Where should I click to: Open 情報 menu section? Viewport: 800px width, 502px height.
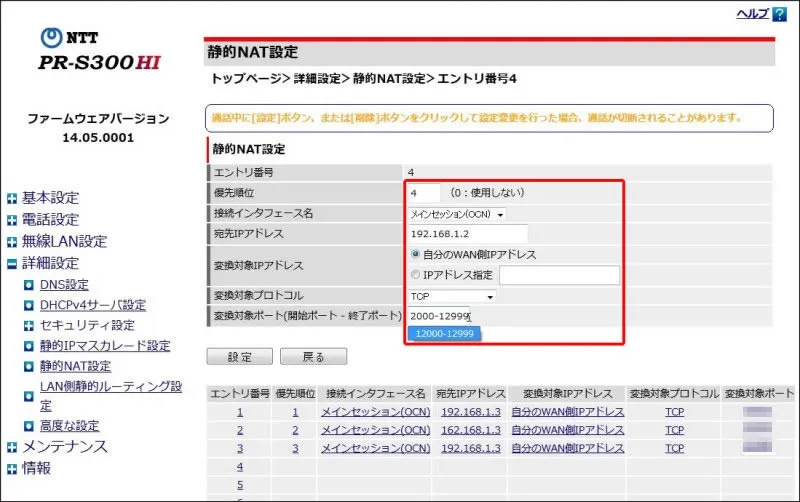(x=36, y=468)
